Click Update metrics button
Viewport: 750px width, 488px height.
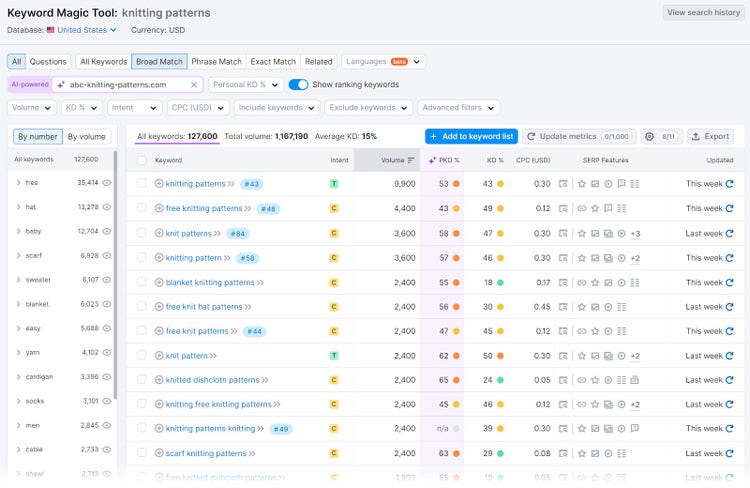(x=579, y=136)
